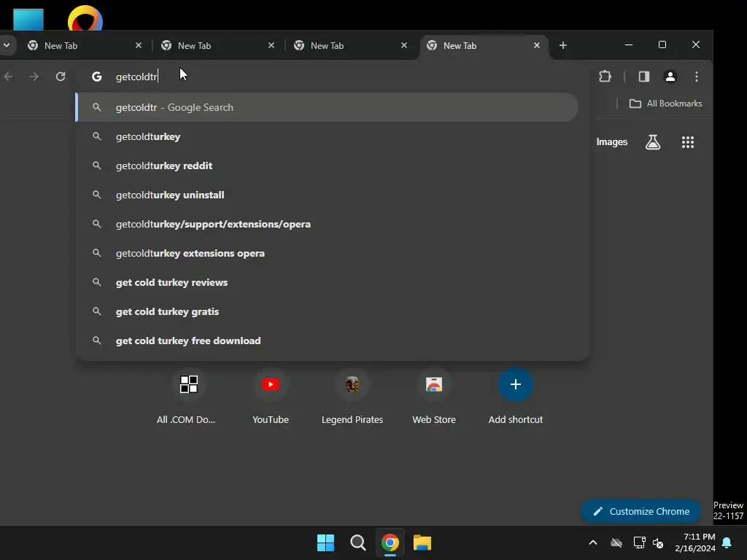Open the Legend Pirates shortcut
The width and height of the screenshot is (747, 560).
(352, 396)
